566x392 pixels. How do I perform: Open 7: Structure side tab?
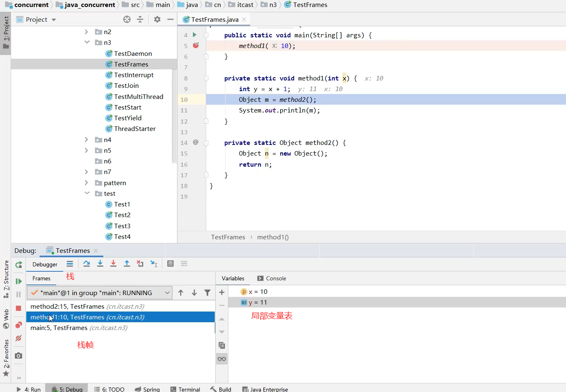6,279
